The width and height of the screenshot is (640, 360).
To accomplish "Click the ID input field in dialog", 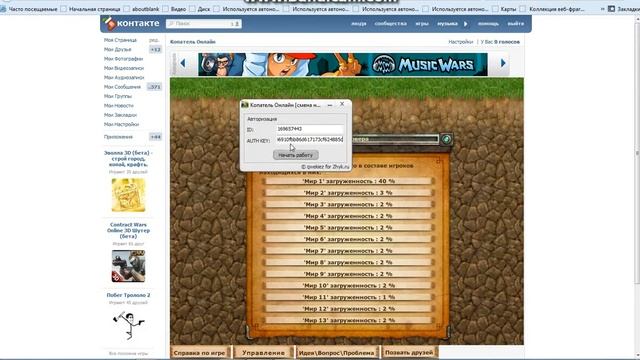I will (310, 129).
